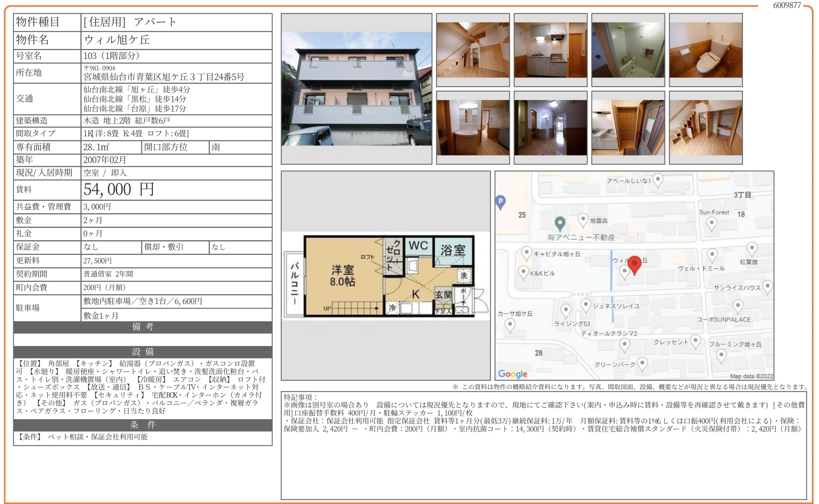
Task: Click the グリーンパーク map pin
Action: (642, 363)
